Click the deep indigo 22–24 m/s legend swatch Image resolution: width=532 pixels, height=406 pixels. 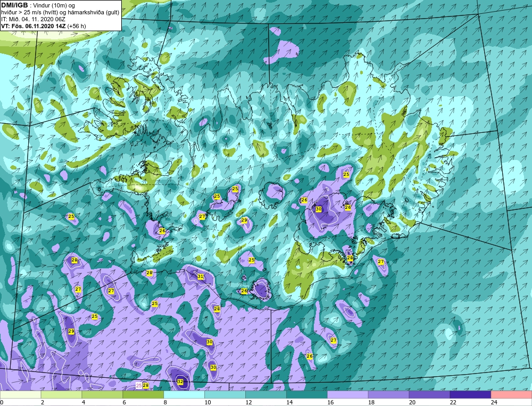470,395
